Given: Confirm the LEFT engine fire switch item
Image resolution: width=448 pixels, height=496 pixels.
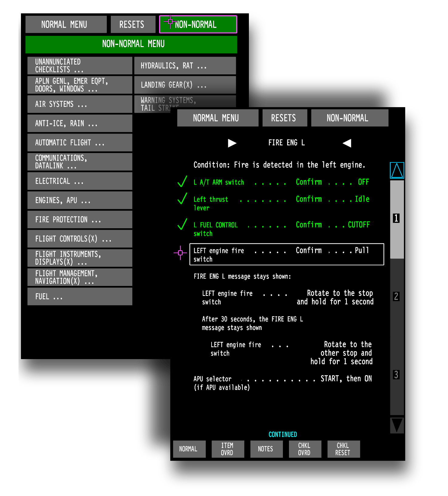Looking at the screenshot, I should [x=287, y=254].
